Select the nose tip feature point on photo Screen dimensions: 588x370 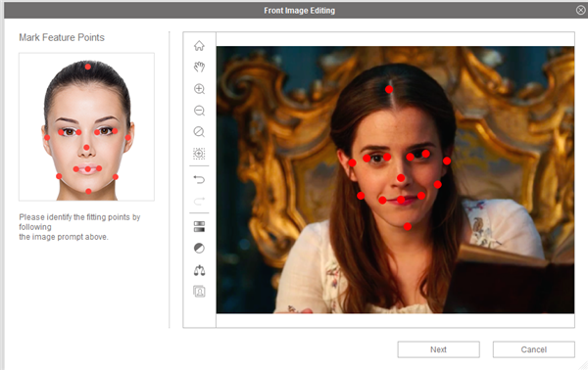(401, 178)
